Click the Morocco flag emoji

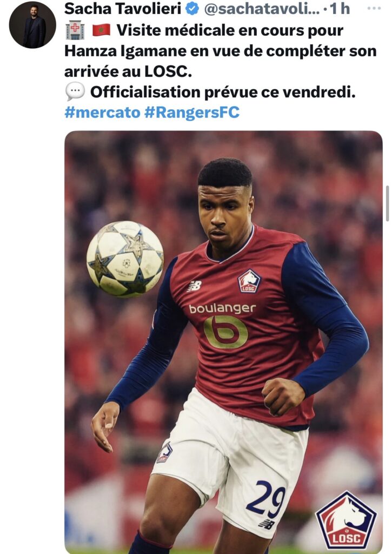(x=101, y=30)
